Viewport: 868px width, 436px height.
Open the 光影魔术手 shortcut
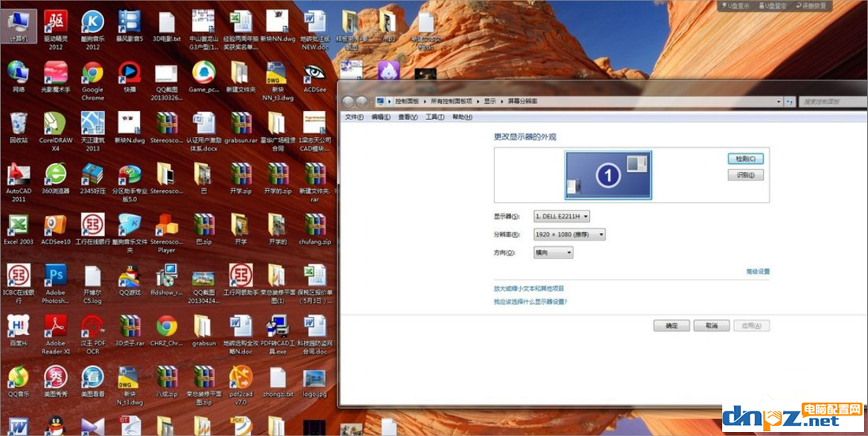(56, 76)
